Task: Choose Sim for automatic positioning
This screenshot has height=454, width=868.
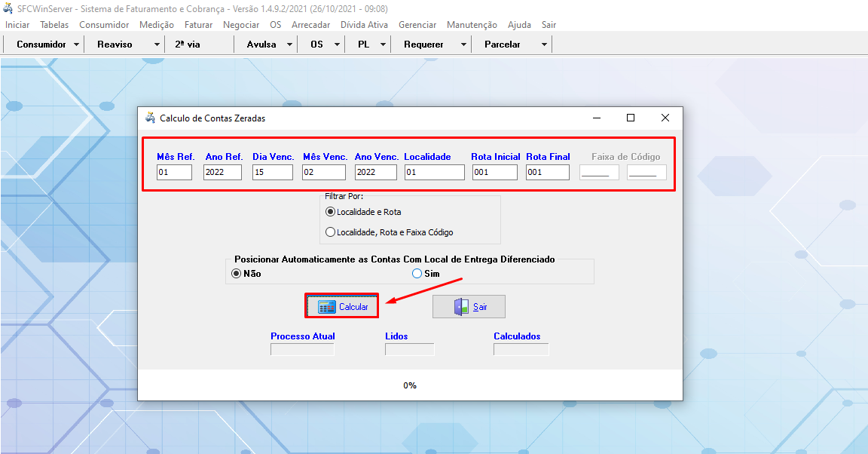Action: [x=417, y=274]
